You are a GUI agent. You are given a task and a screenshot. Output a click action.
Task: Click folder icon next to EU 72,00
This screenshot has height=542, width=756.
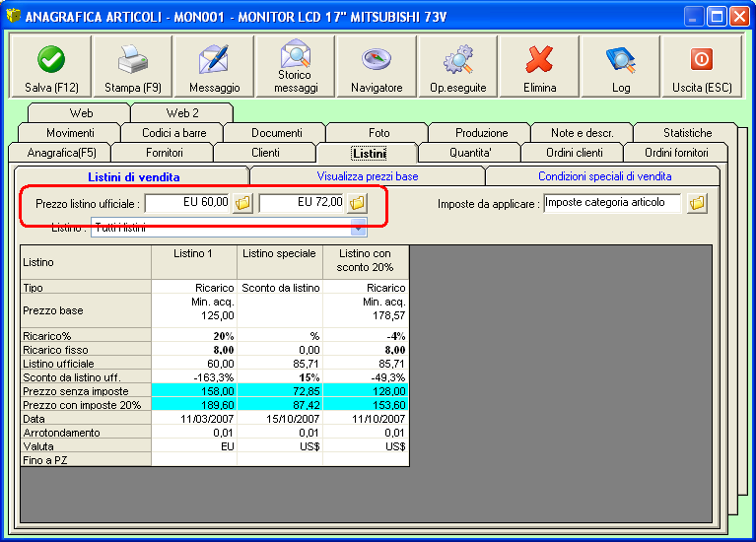[x=357, y=203]
